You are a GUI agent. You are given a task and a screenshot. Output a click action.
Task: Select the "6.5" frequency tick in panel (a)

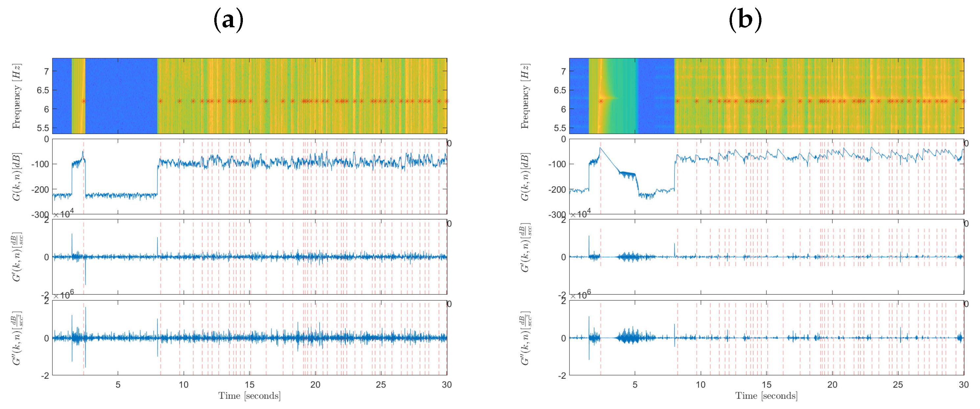coord(43,90)
